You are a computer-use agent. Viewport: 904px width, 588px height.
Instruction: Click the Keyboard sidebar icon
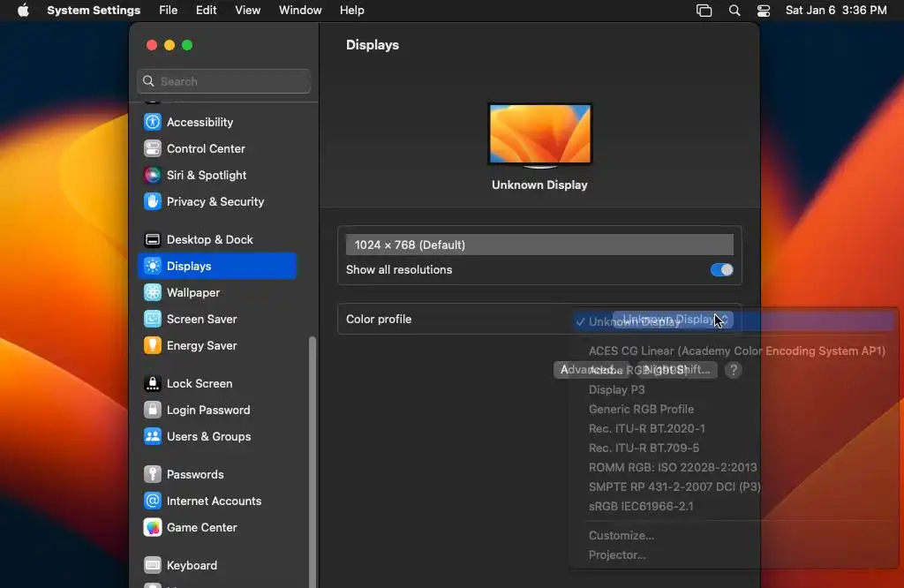152,566
